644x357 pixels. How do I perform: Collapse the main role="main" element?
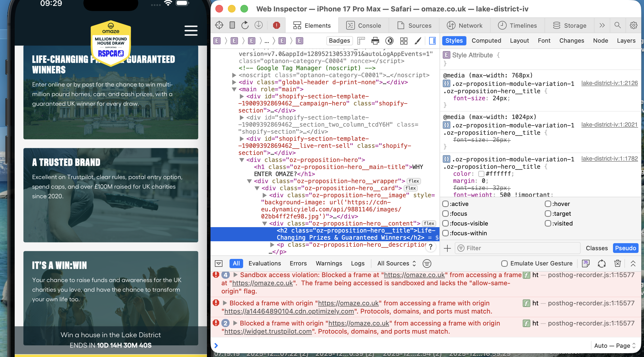pyautogui.click(x=234, y=89)
